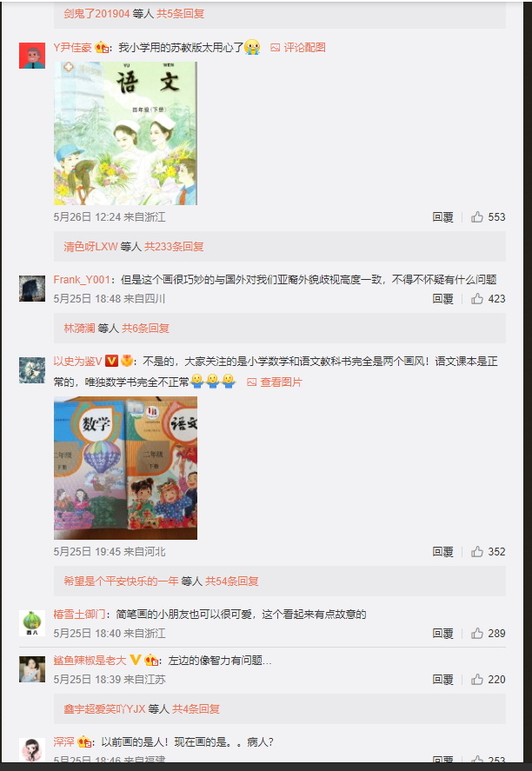Viewport: 532px width, 771px height.
Task: Open the 语文 textbook cover image
Action: tap(125, 133)
